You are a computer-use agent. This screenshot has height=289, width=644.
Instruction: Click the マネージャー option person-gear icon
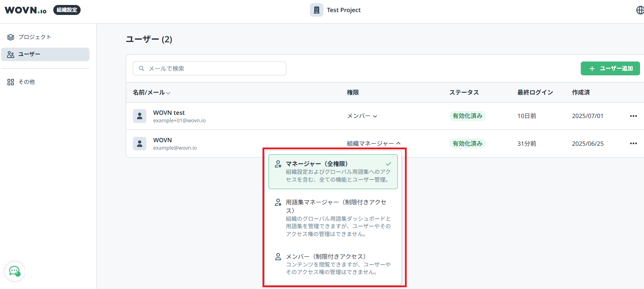click(278, 164)
